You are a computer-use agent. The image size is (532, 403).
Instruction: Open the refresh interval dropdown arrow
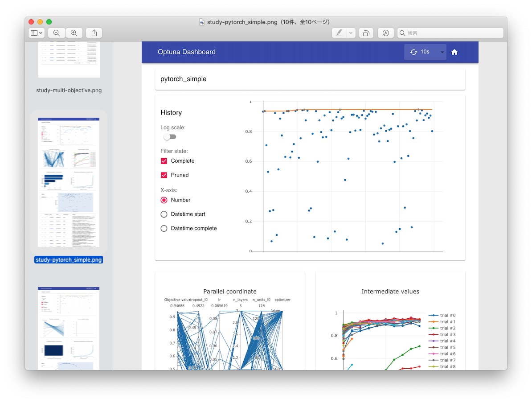tap(442, 52)
